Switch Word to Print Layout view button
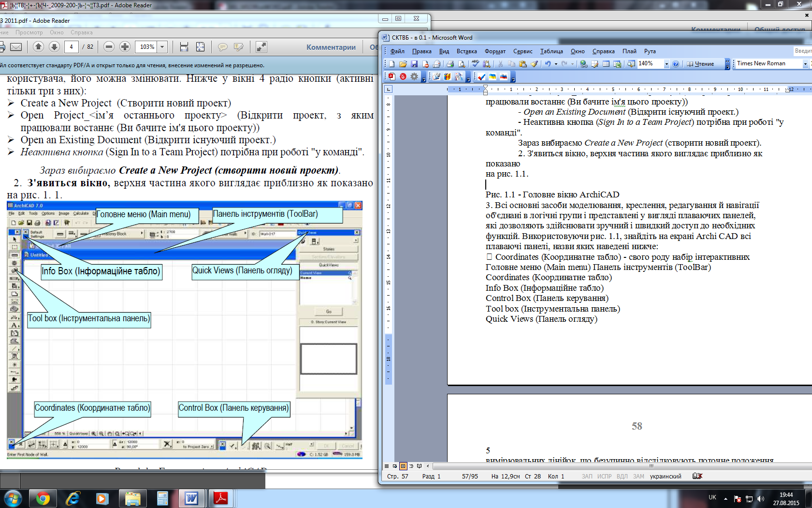The height and width of the screenshot is (508, 812). pyautogui.click(x=403, y=466)
